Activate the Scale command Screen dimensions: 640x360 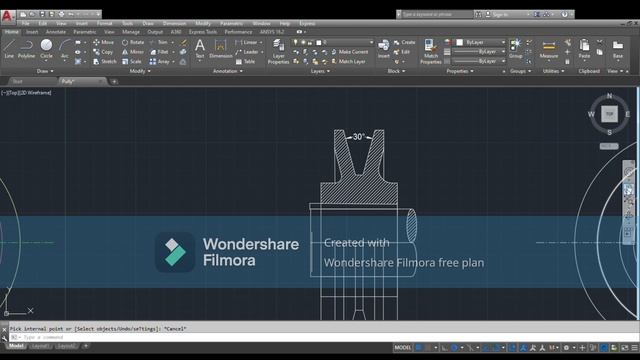[x=132, y=62]
